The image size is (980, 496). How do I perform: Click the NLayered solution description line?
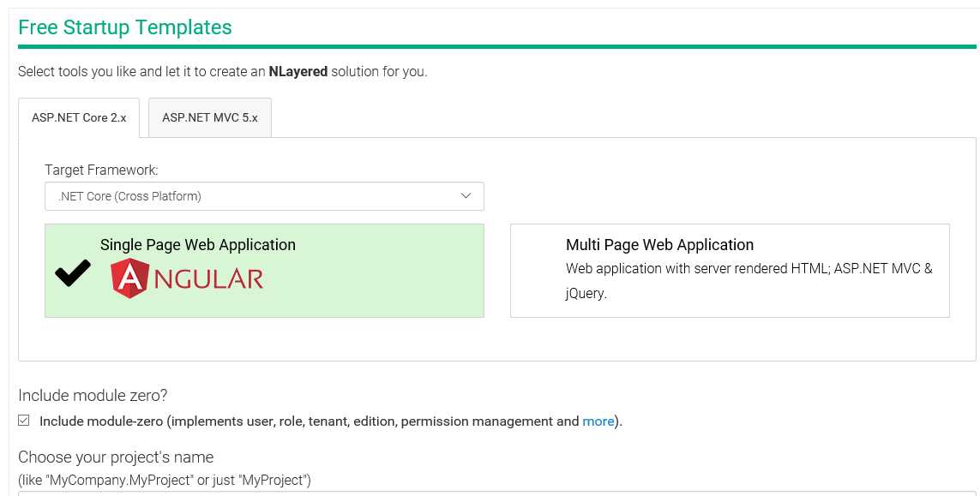pos(223,72)
